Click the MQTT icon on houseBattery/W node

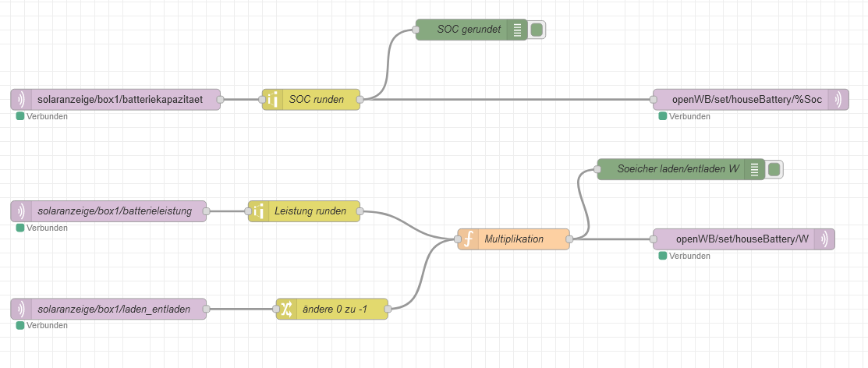(x=824, y=239)
